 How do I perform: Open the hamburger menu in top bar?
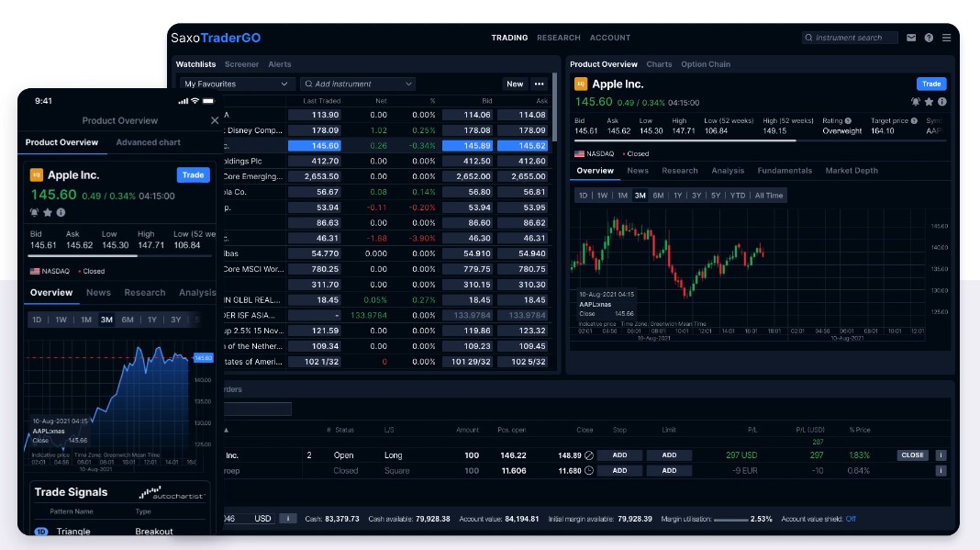pos(946,38)
